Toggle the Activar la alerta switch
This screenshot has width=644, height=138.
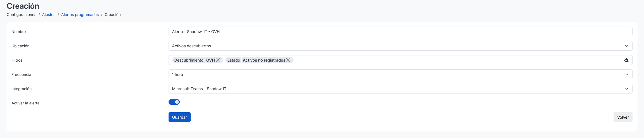click(174, 102)
